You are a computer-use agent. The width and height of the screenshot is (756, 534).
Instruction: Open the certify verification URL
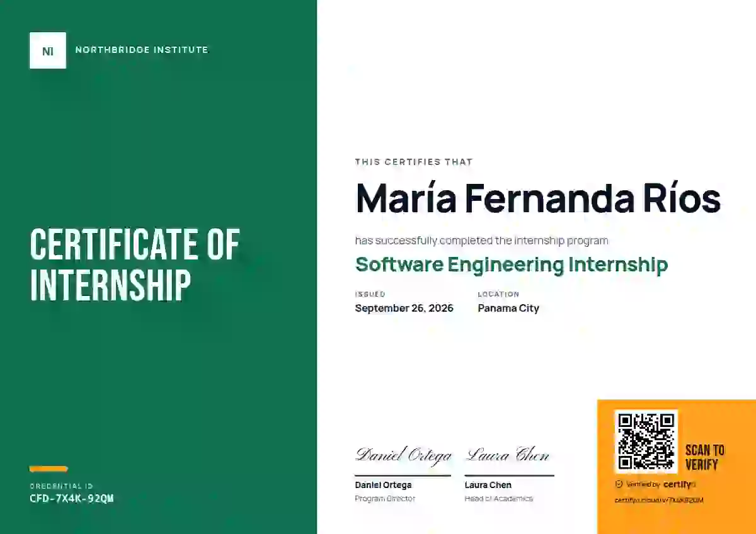(659, 500)
